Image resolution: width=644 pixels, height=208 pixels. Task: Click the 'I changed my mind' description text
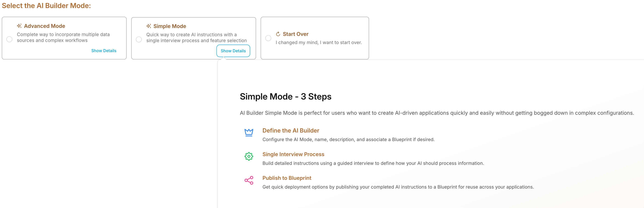pyautogui.click(x=319, y=42)
